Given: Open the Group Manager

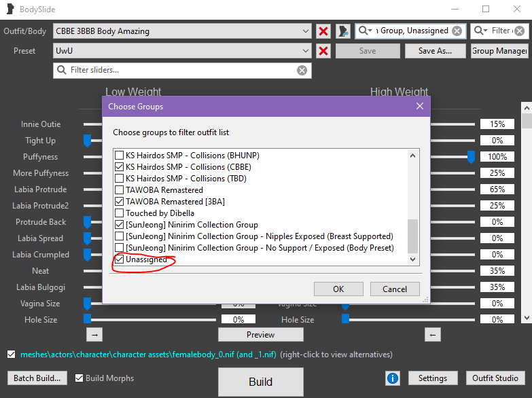Looking at the screenshot, I should coord(499,51).
